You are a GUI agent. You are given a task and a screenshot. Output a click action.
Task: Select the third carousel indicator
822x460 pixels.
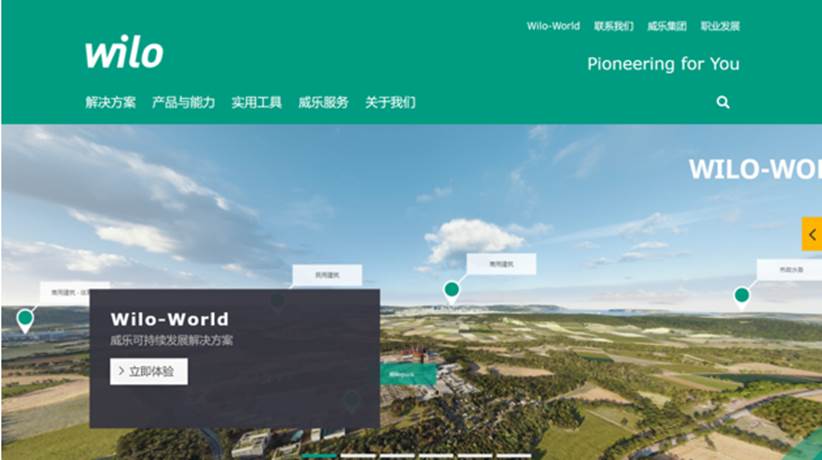[x=397, y=456]
